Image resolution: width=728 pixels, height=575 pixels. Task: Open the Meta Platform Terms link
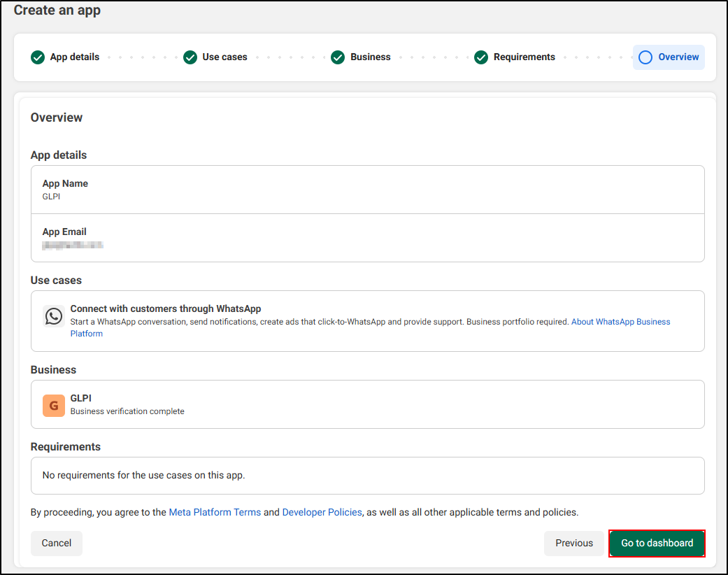click(x=215, y=513)
